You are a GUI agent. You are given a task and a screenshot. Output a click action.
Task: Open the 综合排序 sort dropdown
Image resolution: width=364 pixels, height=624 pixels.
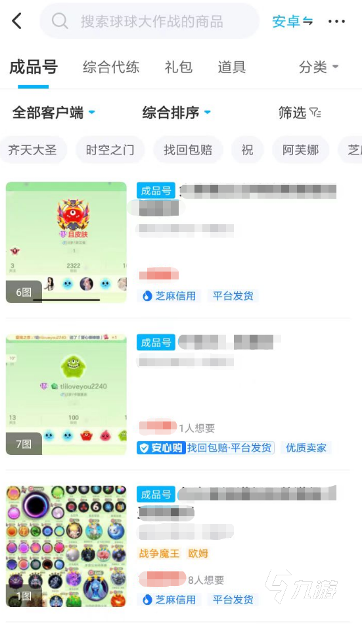[177, 112]
